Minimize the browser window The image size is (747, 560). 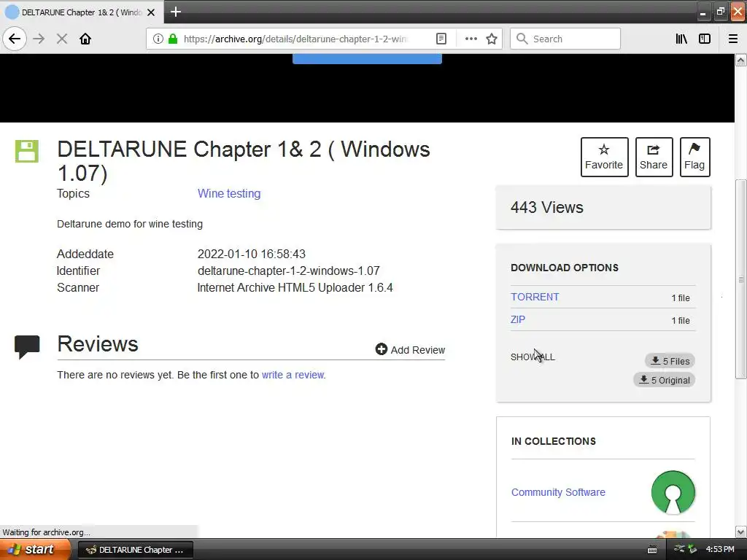[x=703, y=12]
